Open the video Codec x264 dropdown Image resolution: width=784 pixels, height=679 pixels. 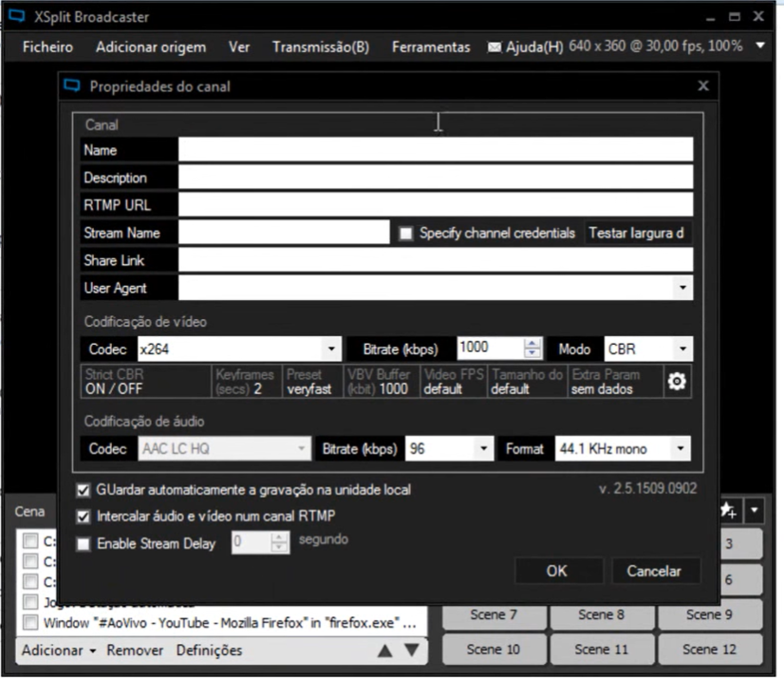click(331, 349)
